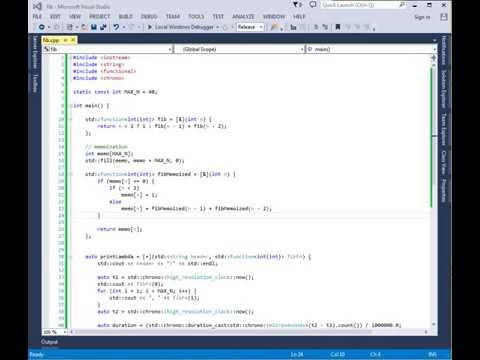Click the "Ready" status bar text
Viewport: 480px width, 360px height.
[37, 354]
